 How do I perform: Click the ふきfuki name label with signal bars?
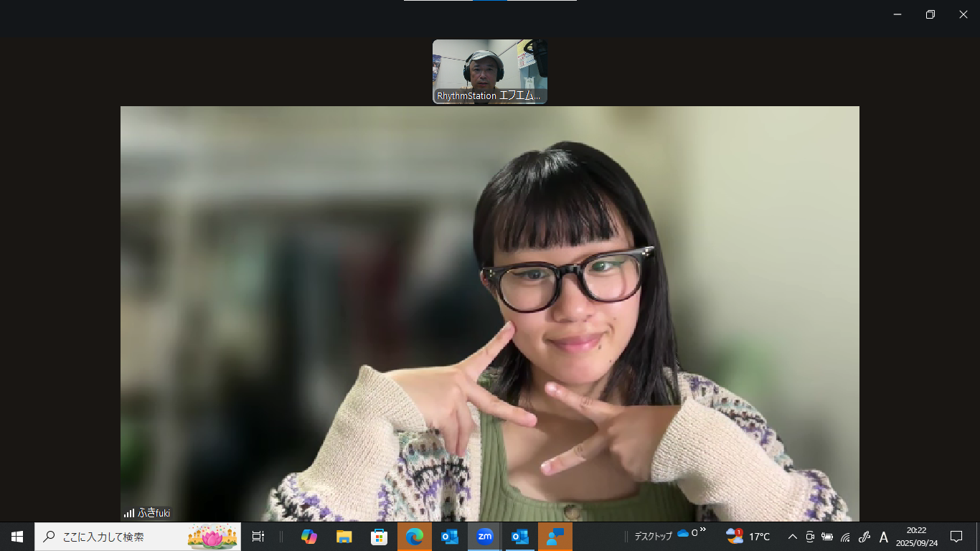tap(147, 513)
